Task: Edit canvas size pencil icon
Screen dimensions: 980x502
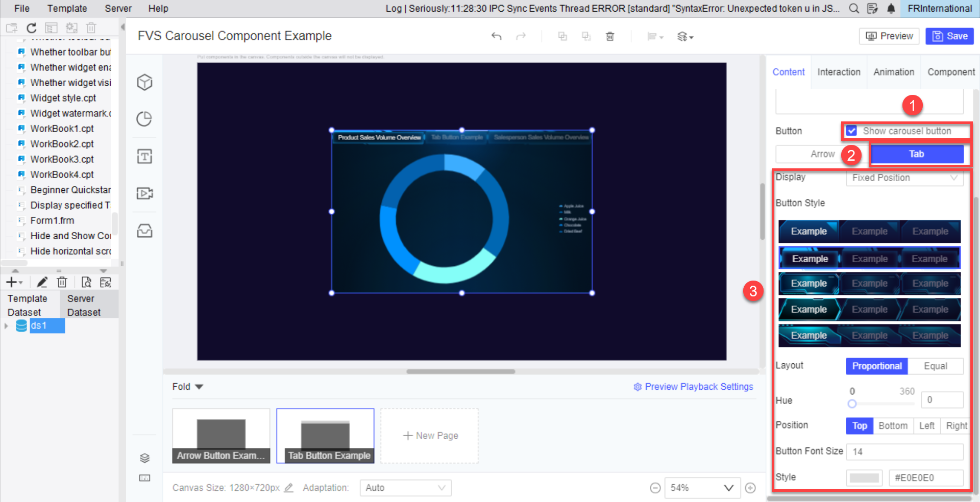Action: point(288,488)
